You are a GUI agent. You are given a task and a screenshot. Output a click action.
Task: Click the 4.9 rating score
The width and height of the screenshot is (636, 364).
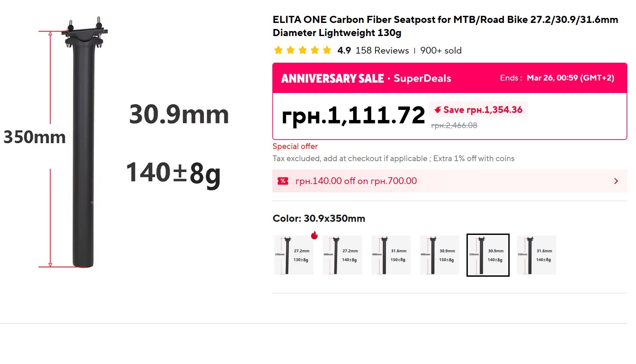(344, 51)
